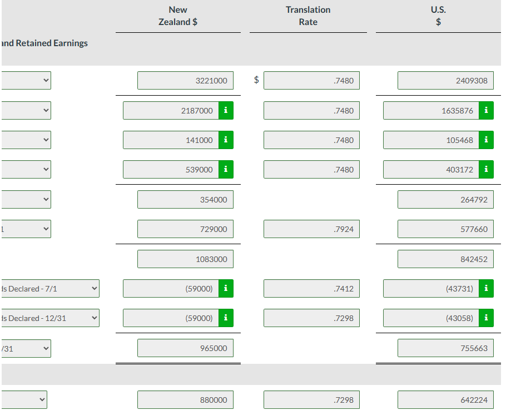The width and height of the screenshot is (511, 420).
Task: Click info icon beside 539000 value
Action: point(226,169)
